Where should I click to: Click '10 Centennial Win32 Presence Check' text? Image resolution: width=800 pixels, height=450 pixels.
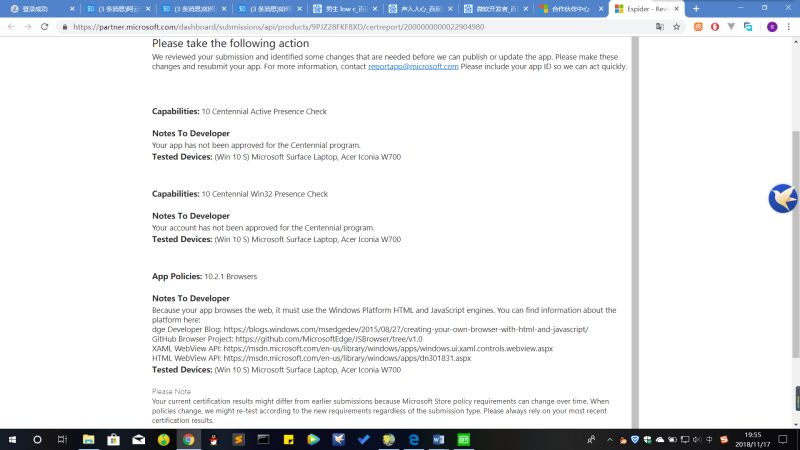pos(265,194)
